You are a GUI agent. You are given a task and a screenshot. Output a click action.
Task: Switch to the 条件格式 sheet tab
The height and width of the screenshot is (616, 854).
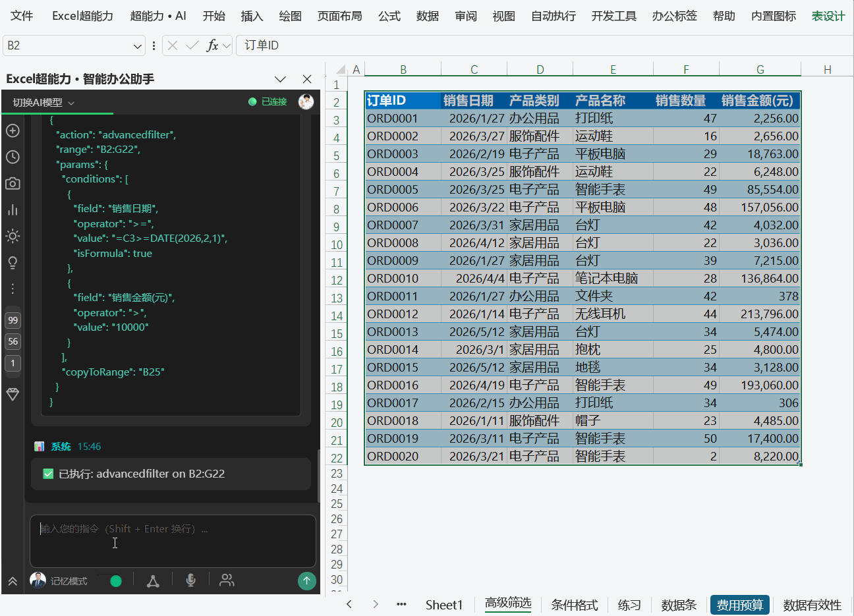click(x=575, y=605)
